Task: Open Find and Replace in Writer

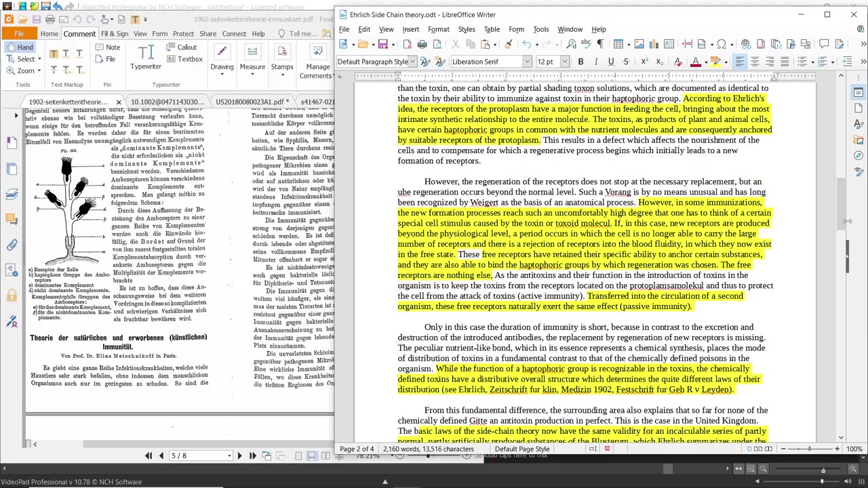Action: pos(571,44)
